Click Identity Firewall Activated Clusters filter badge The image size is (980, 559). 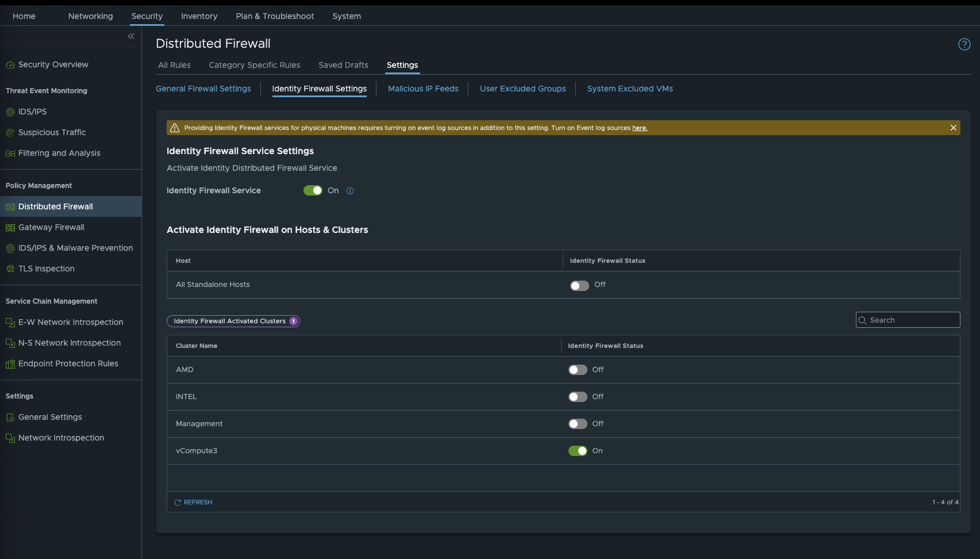[233, 321]
